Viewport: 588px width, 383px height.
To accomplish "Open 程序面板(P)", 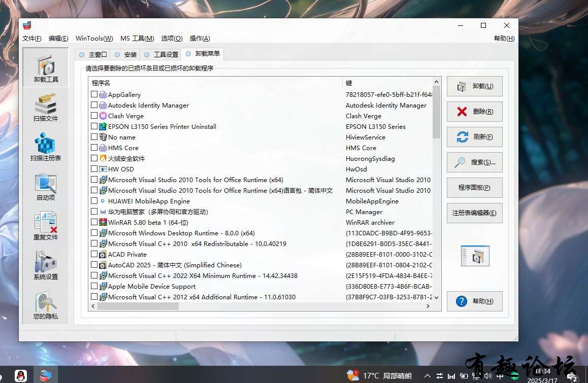I will 474,187.
